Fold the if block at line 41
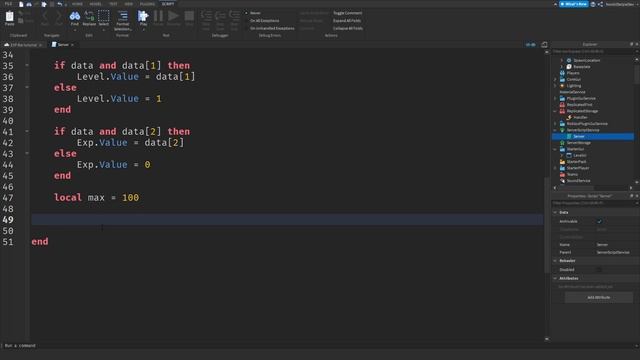Image resolution: width=640 pixels, height=360 pixels. coord(27,131)
